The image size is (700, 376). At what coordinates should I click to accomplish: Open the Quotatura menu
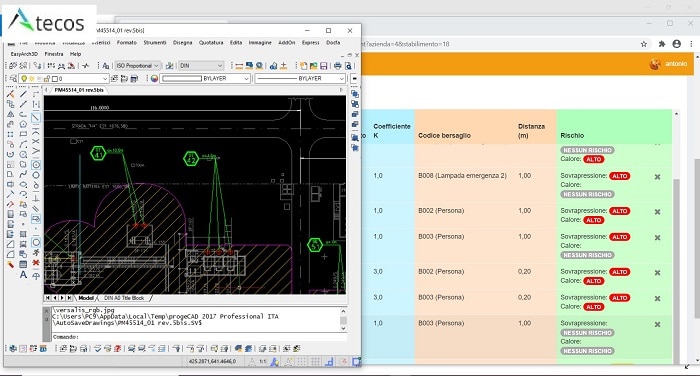click(211, 43)
